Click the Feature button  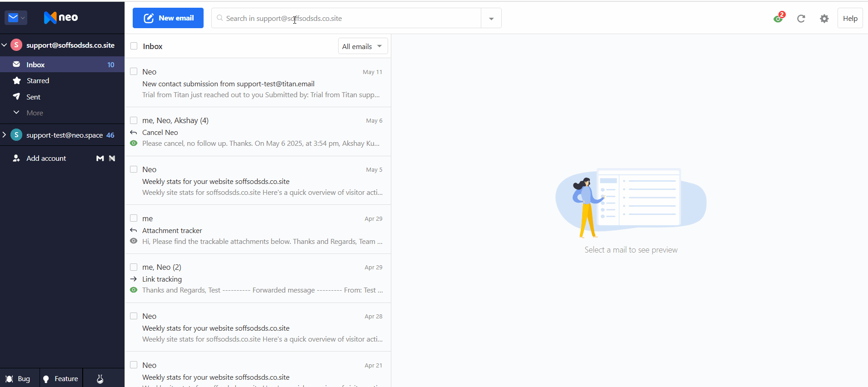(61, 378)
